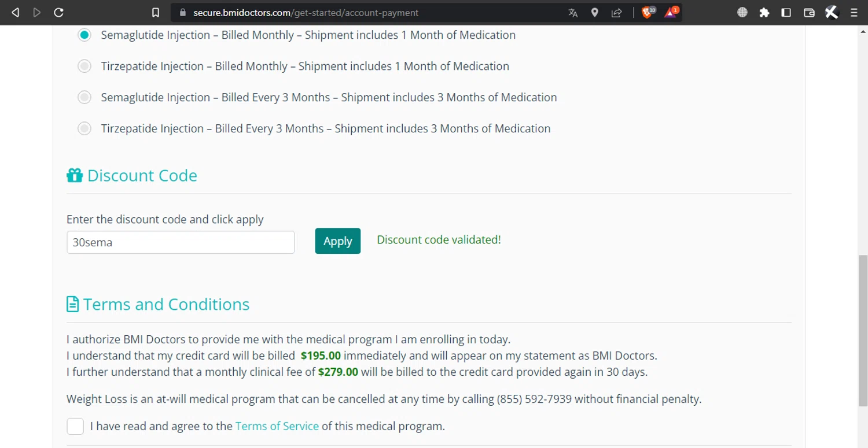Click the 'Discount code validated!' message
The image size is (868, 448).
click(439, 240)
